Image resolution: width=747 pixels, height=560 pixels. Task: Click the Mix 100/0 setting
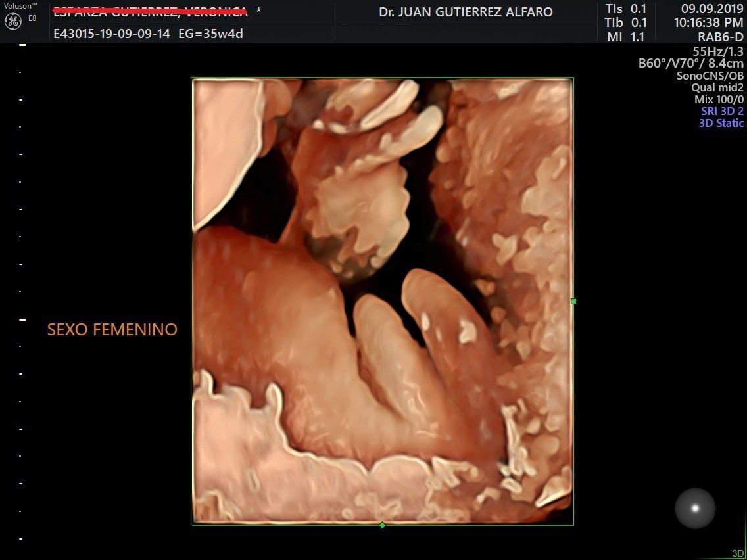click(719, 99)
